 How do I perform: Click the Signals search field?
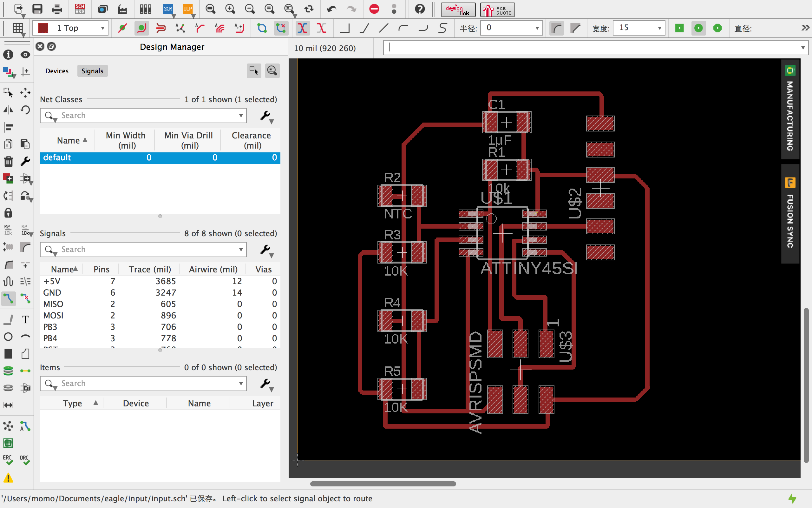[143, 250]
